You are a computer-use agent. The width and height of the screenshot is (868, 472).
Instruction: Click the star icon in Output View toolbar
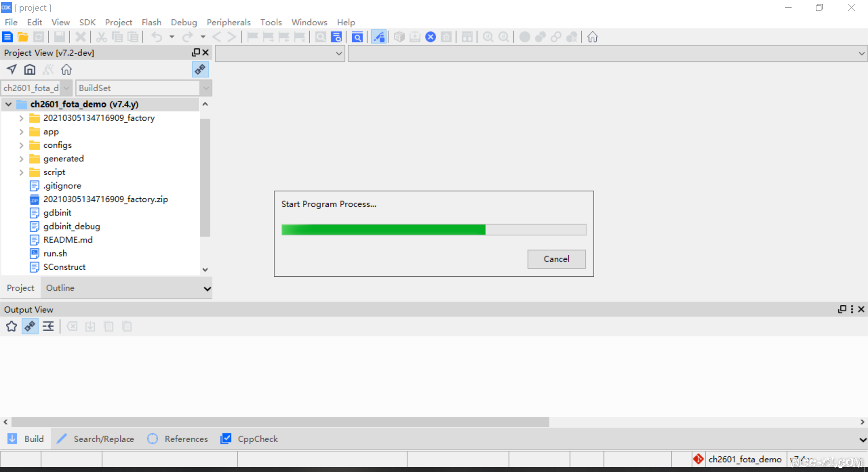point(12,326)
